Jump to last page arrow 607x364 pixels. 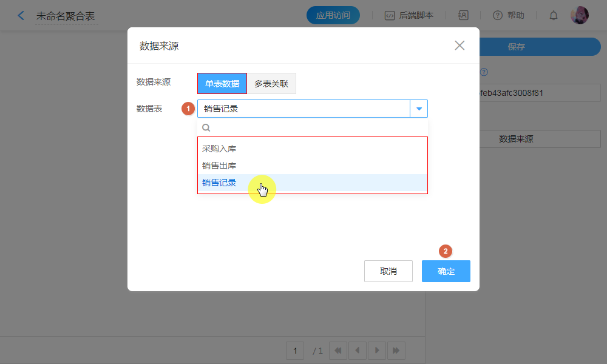[x=396, y=350]
